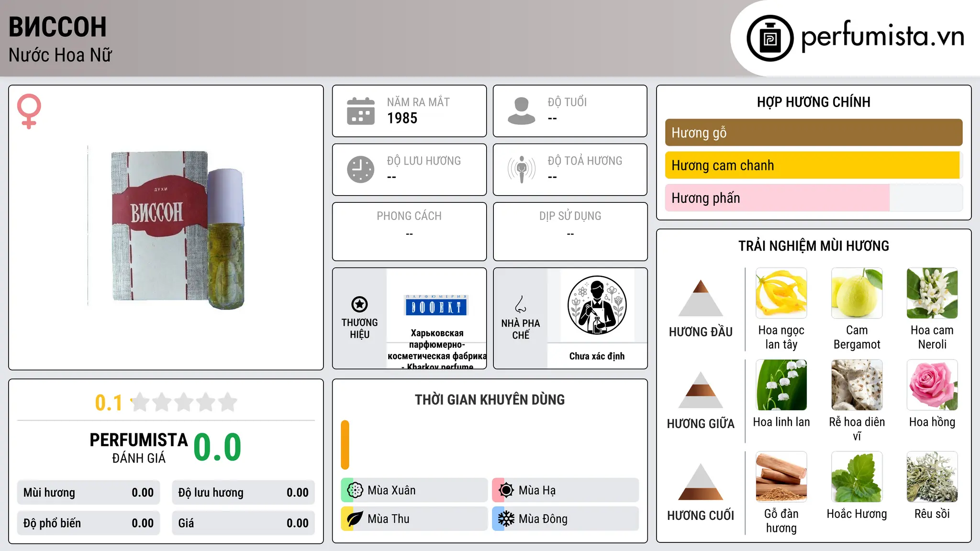
Task: Click the perfumer illustration Chưa xác định
Action: (x=597, y=305)
